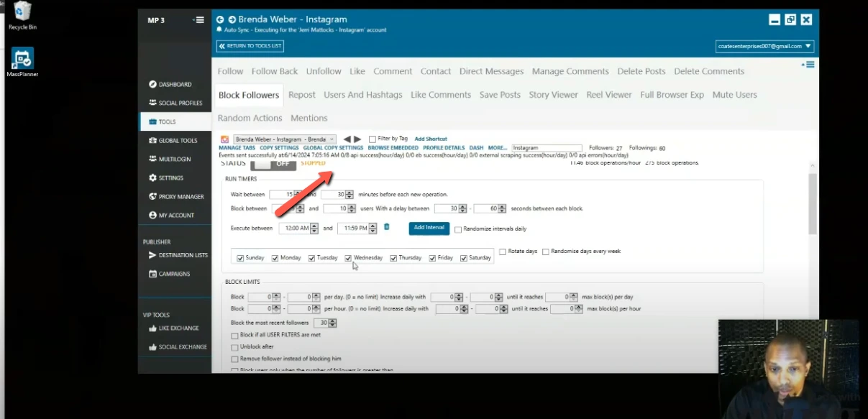The width and height of the screenshot is (868, 419).
Task: Click the Add Interval button
Action: pos(428,227)
